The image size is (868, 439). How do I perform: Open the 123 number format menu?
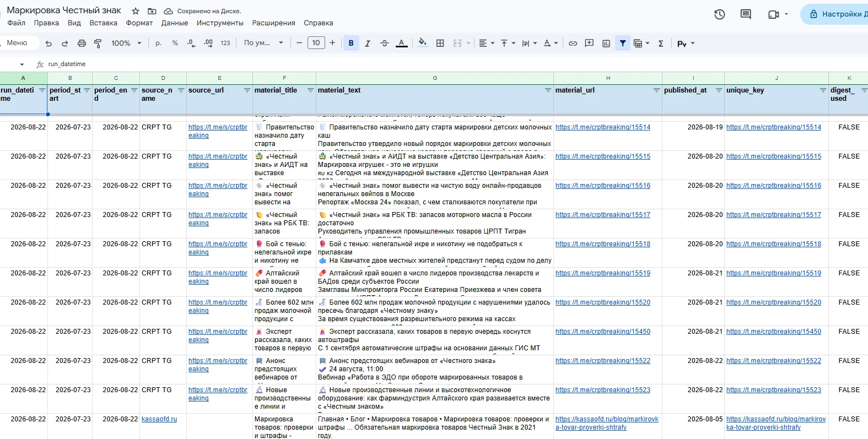(x=225, y=43)
